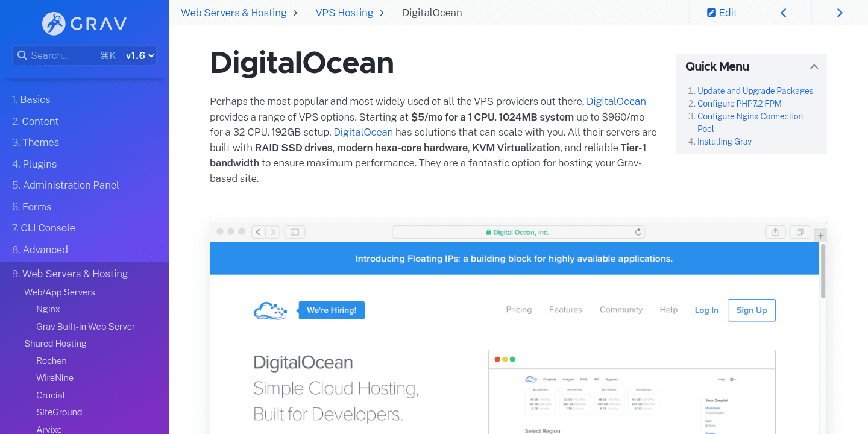Viewport: 868px width, 434px height.
Task: Select Nginx under Web/App Servers
Action: (x=48, y=309)
